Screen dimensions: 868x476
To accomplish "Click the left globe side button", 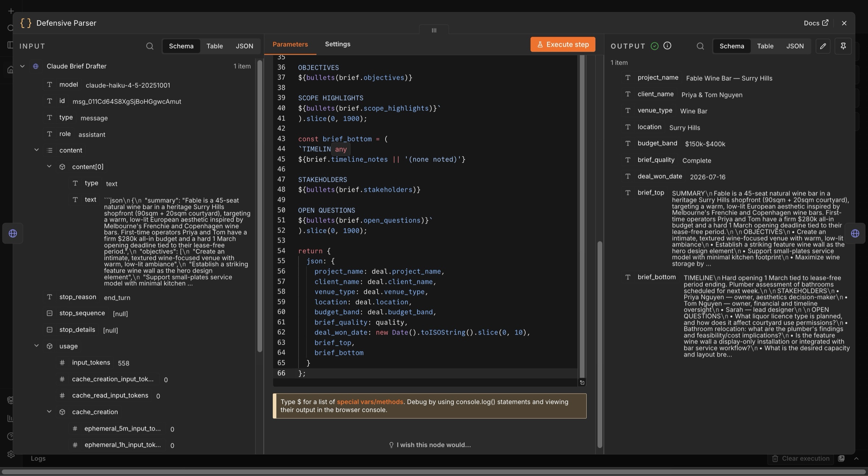I will (13, 233).
